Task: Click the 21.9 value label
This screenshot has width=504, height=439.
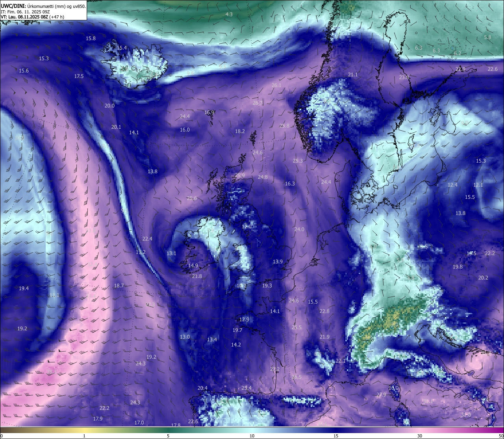Action: tap(324, 337)
